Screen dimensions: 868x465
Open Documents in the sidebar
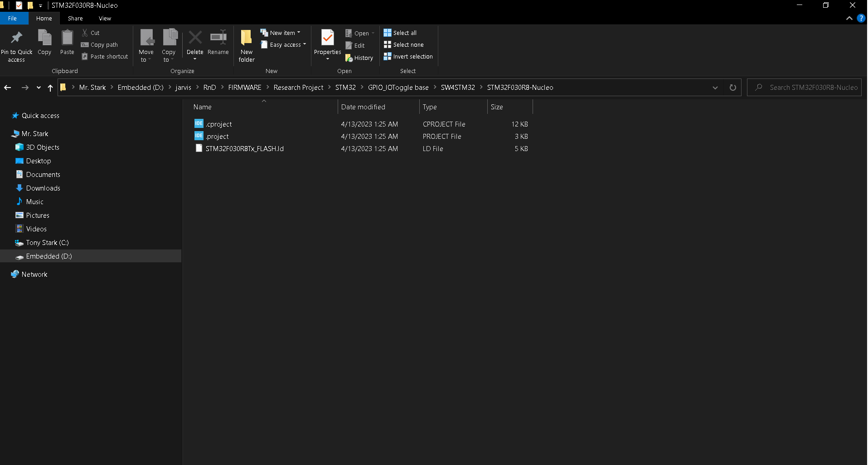[43, 175]
